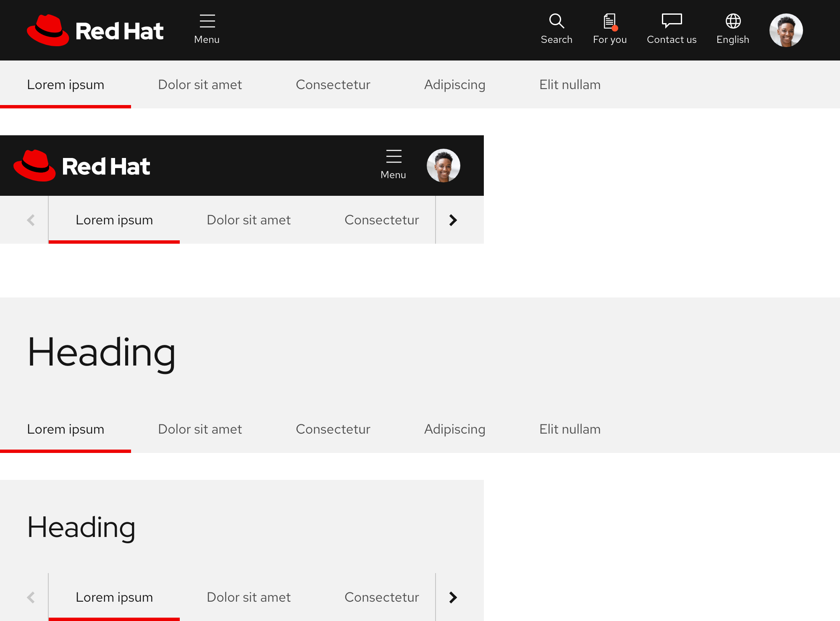Image resolution: width=840 pixels, height=621 pixels.
Task: Click the Consectetur navigation menu item
Action: (x=333, y=84)
